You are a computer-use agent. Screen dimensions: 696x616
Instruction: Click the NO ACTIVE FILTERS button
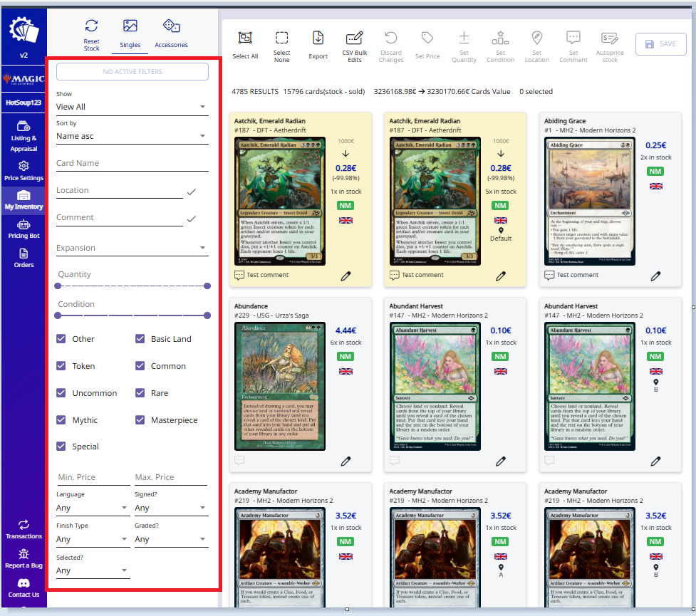pyautogui.click(x=133, y=71)
